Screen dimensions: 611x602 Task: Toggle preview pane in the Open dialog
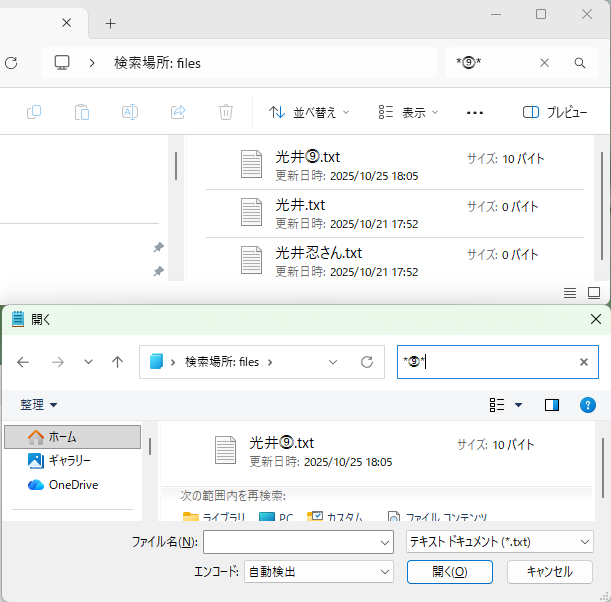click(551, 405)
